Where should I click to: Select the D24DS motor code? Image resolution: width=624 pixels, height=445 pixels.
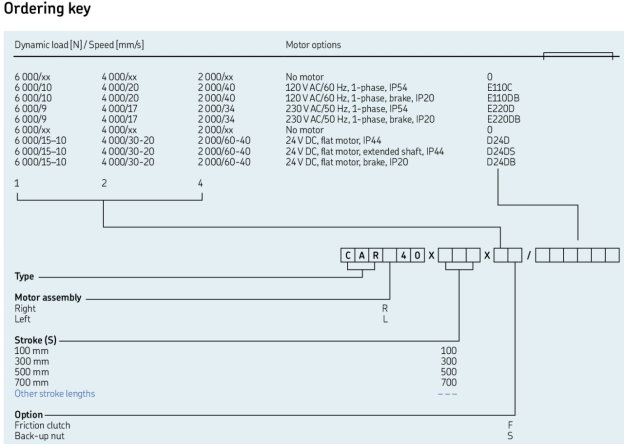500,149
